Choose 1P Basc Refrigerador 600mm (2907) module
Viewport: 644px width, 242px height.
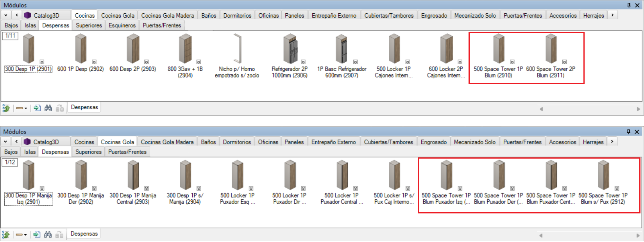click(342, 49)
